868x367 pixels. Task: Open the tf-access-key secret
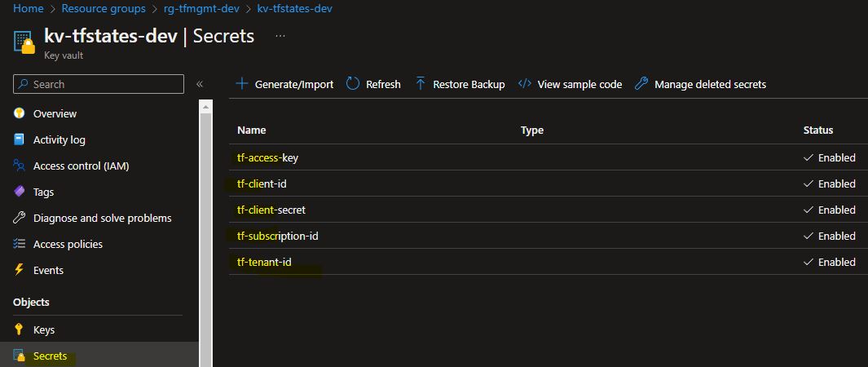click(267, 157)
